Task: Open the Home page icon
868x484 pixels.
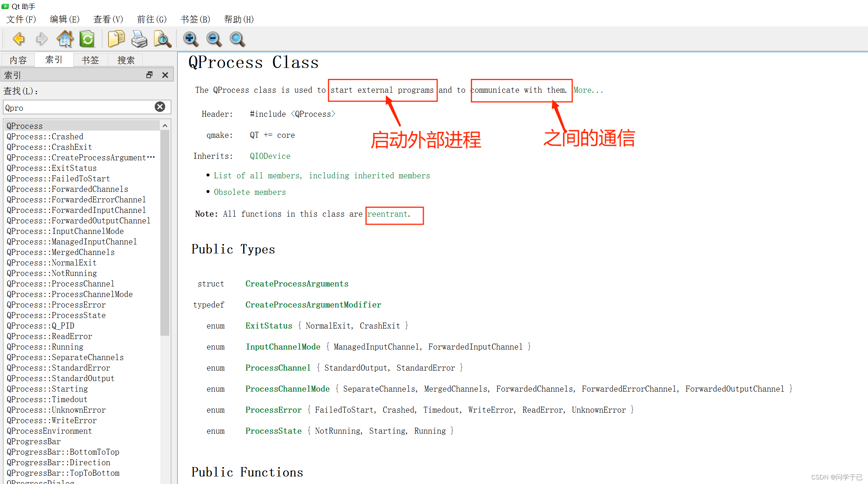Action: pos(65,39)
